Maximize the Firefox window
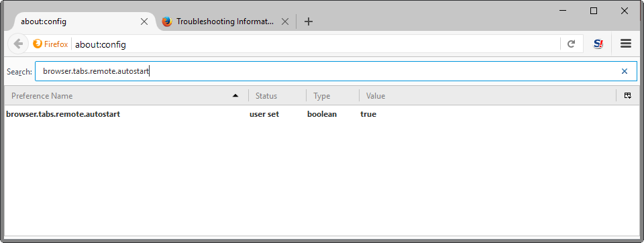Image resolution: width=644 pixels, height=243 pixels. [x=594, y=11]
